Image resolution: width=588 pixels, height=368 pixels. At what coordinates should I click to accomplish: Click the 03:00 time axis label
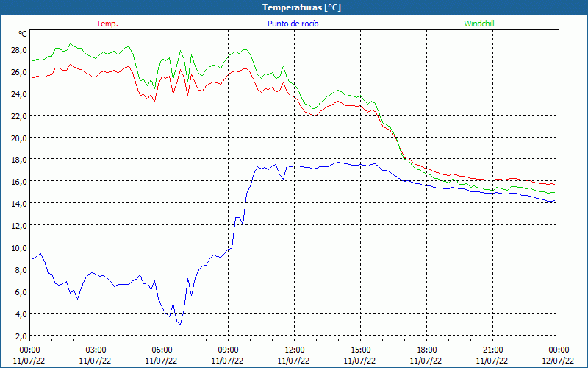[96, 350]
